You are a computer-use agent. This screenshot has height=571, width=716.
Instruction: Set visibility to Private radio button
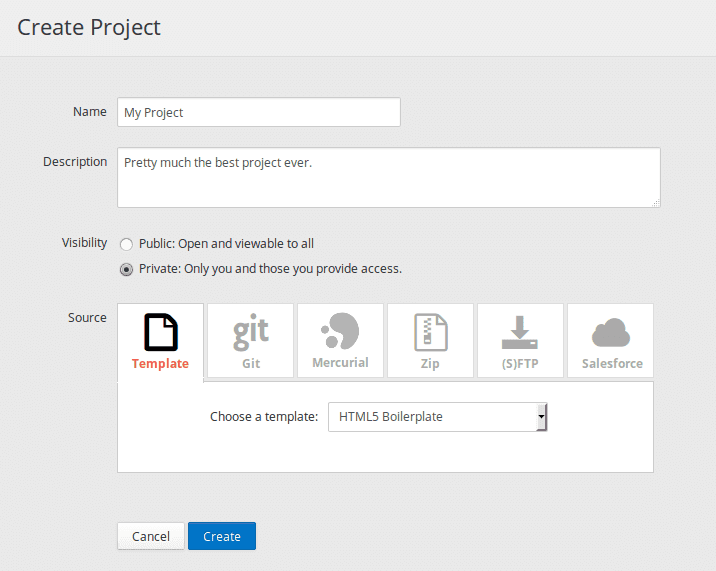(126, 270)
